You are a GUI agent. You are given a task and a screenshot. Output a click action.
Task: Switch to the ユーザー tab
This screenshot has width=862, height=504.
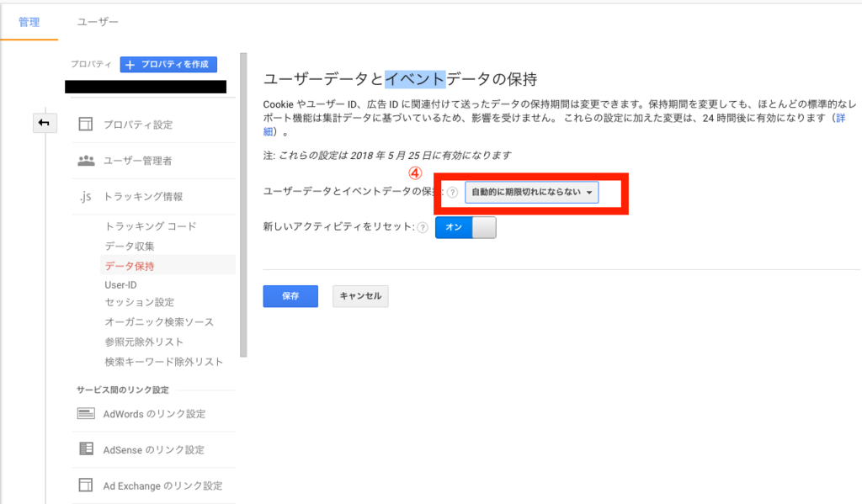click(98, 22)
